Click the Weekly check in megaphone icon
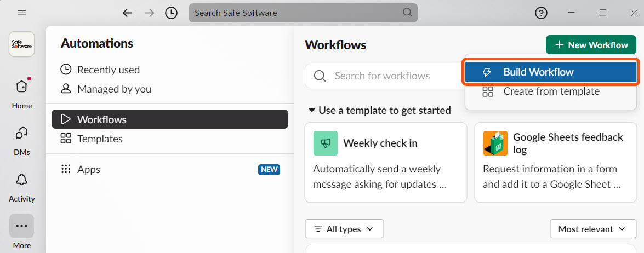 pos(325,143)
